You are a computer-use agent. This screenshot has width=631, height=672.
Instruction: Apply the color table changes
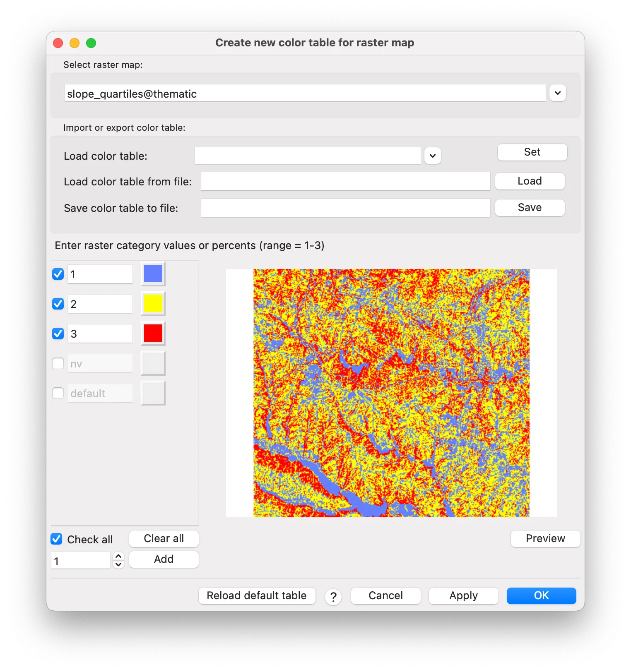click(463, 596)
